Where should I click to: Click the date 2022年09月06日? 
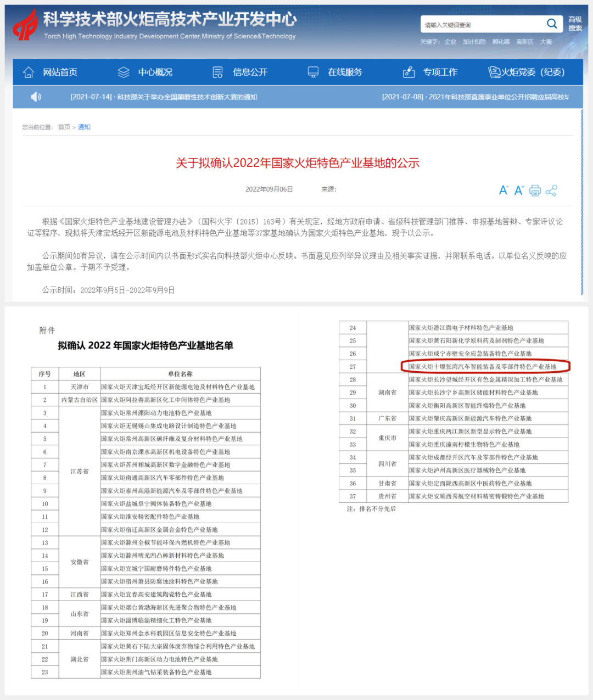(269, 189)
